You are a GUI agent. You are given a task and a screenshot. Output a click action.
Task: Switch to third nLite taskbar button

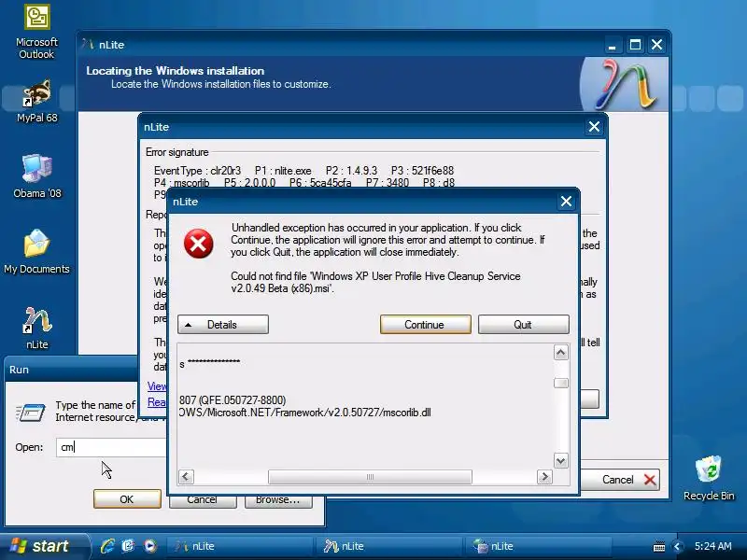click(x=539, y=546)
